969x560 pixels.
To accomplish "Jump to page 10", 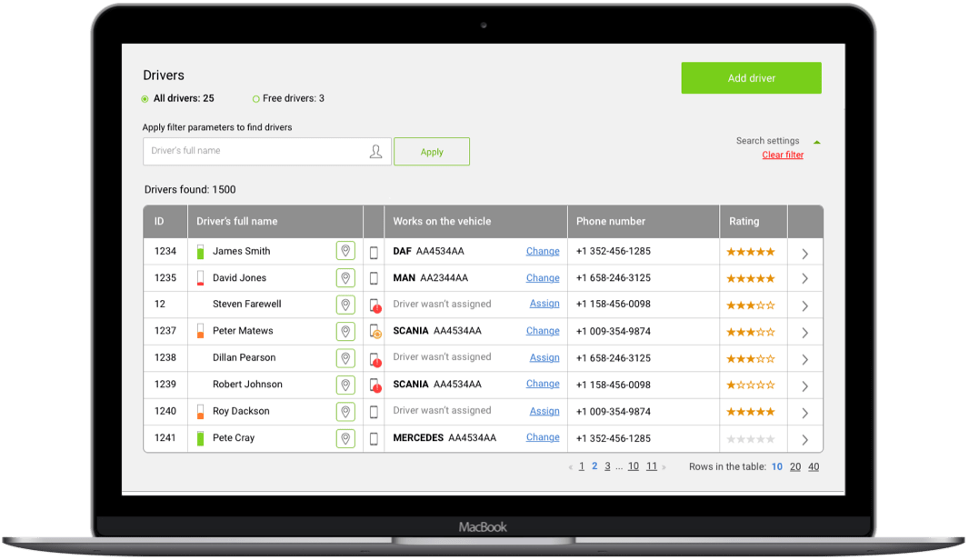I will pyautogui.click(x=634, y=466).
